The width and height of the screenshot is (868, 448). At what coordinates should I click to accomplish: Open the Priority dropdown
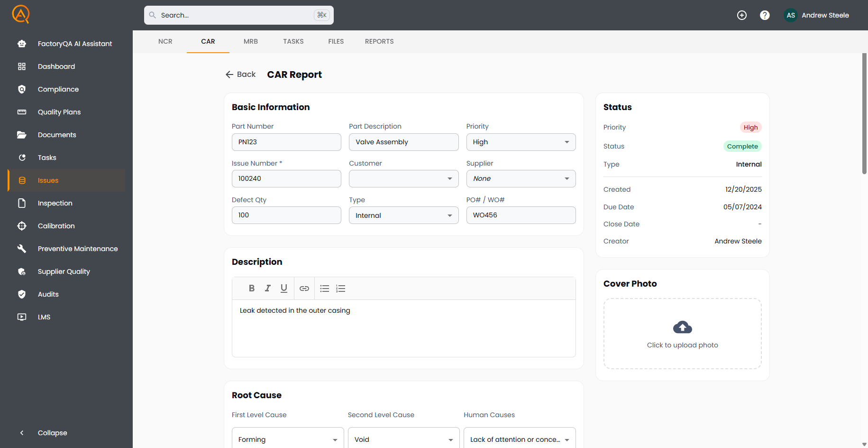click(x=521, y=142)
